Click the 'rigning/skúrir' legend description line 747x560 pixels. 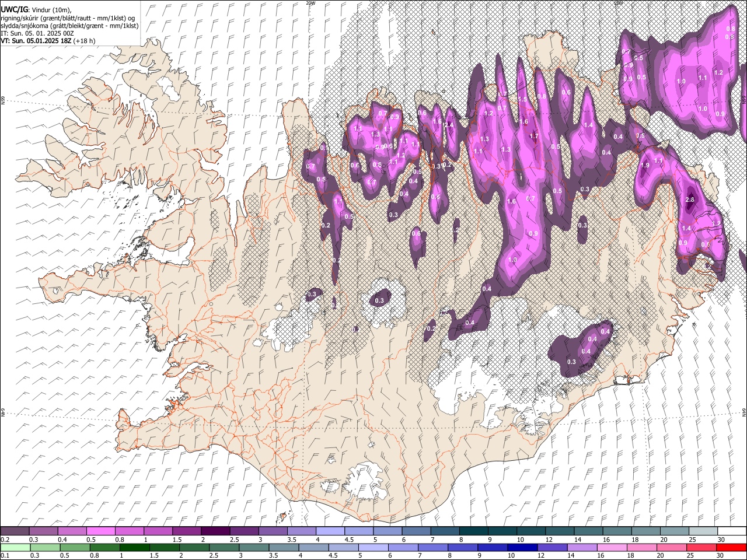[69, 17]
